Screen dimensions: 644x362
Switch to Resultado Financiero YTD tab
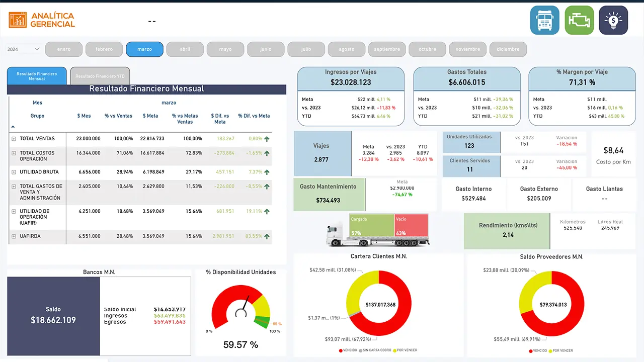(100, 76)
